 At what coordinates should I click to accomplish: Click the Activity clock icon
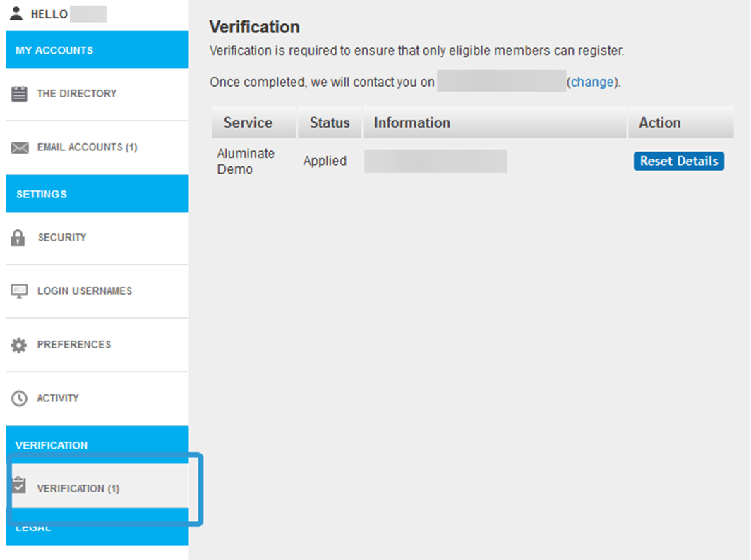click(19, 398)
